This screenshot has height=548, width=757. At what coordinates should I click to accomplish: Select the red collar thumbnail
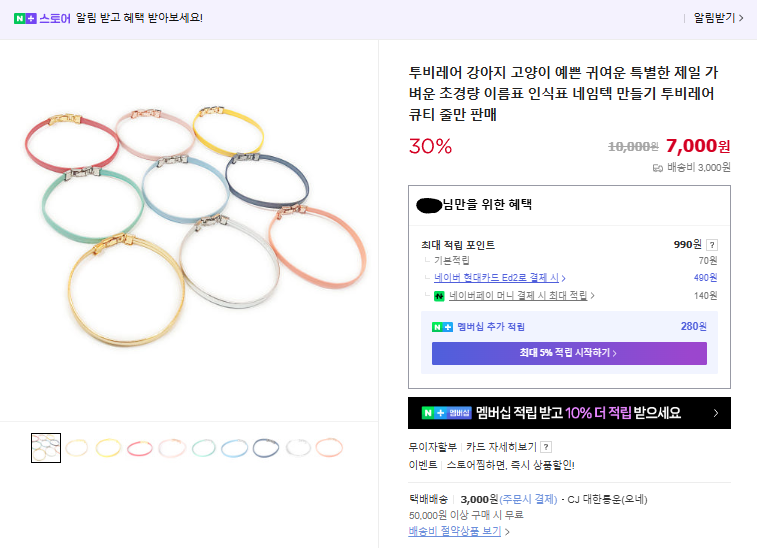coord(139,447)
